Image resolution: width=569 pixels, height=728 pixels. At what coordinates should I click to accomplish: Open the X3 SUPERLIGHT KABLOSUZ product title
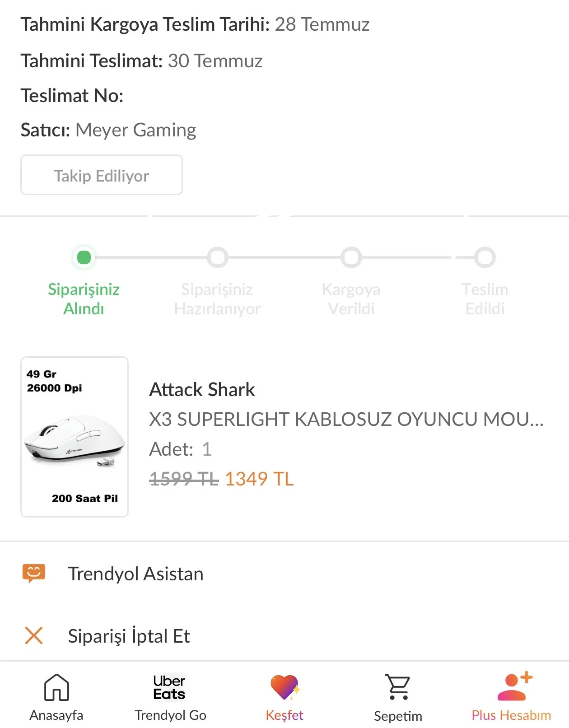pos(346,419)
